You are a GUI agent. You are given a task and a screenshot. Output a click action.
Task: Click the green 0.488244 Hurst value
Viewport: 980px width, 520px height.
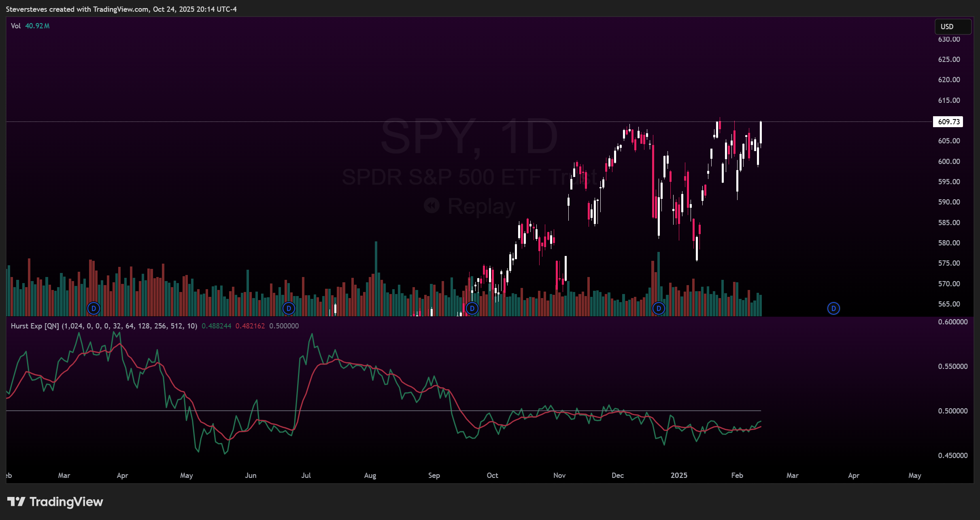point(217,326)
